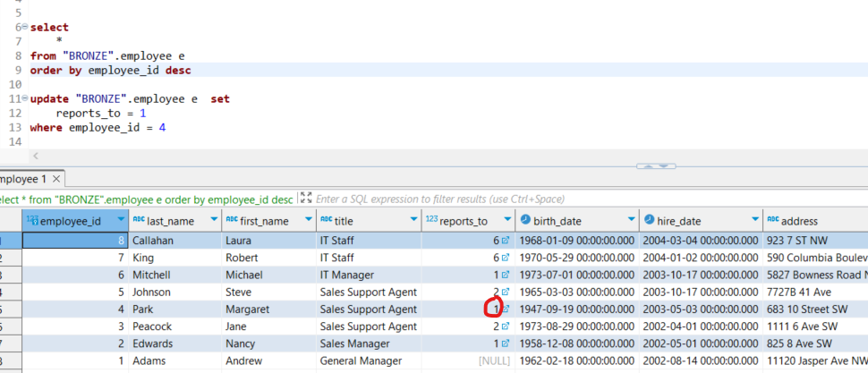Click the expand filter panel icon
Image resolution: width=868 pixels, height=373 pixels.
coord(306,199)
